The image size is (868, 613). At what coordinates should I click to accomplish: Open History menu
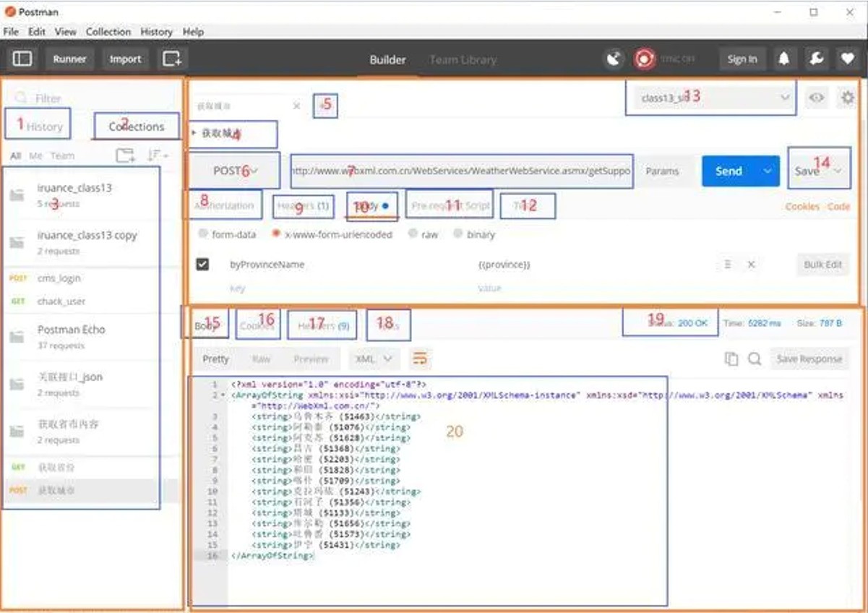click(x=156, y=32)
